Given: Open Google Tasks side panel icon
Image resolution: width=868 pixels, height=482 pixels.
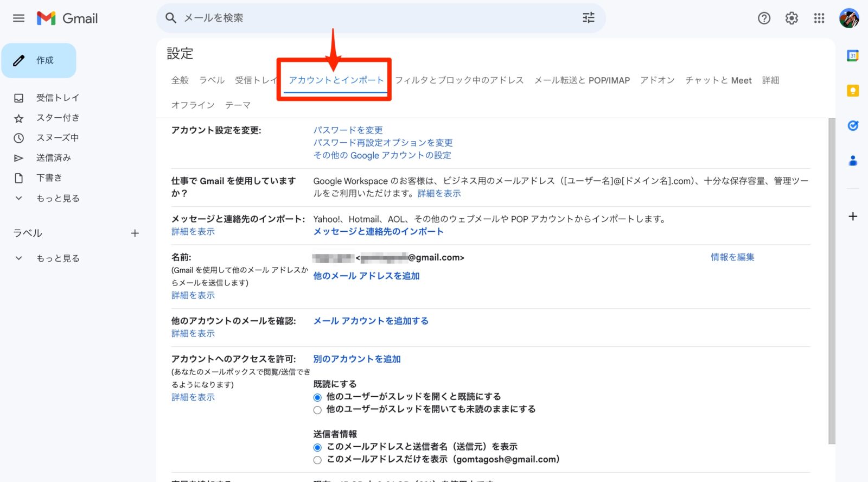Looking at the screenshot, I should point(853,125).
